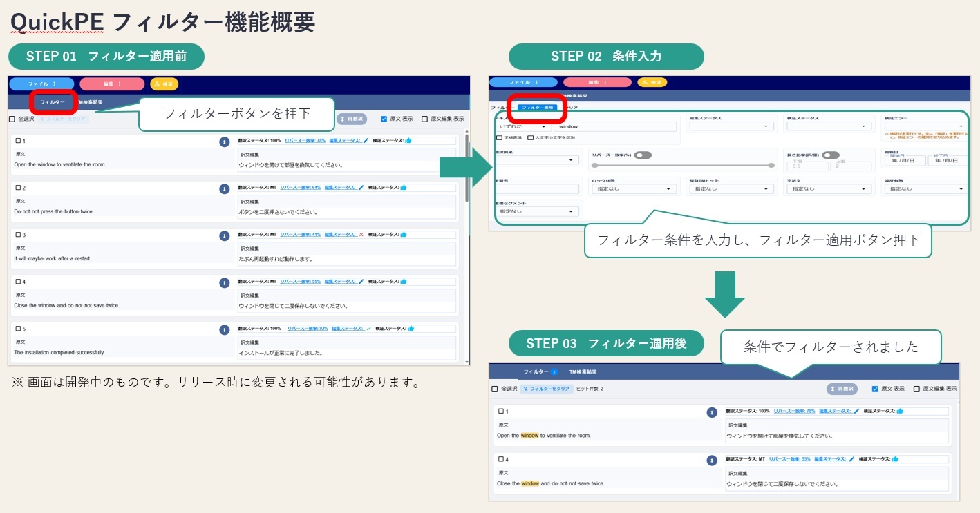Click segment 4 thumbs-up icon in STEP 03

coord(895,458)
